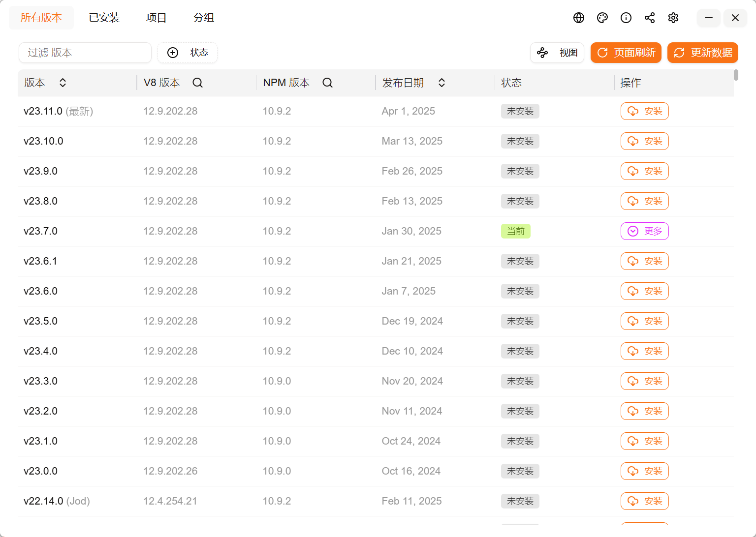Viewport: 756px width, 537px height.
Task: Focus the 过滤 版本 filter input
Action: pos(85,53)
